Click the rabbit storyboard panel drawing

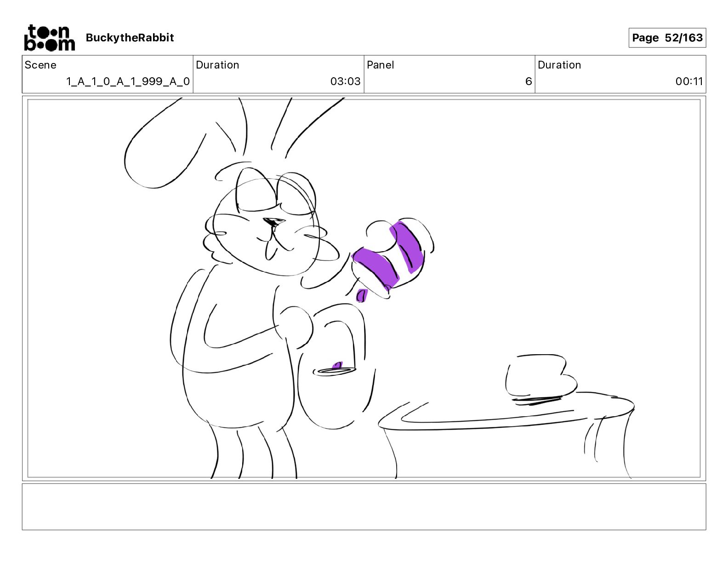[x=364, y=288]
